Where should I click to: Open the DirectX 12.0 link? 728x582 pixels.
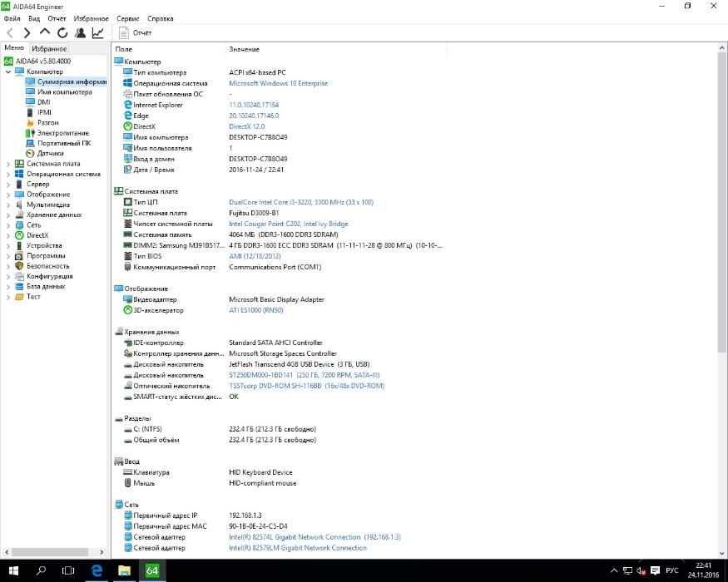[x=246, y=126]
